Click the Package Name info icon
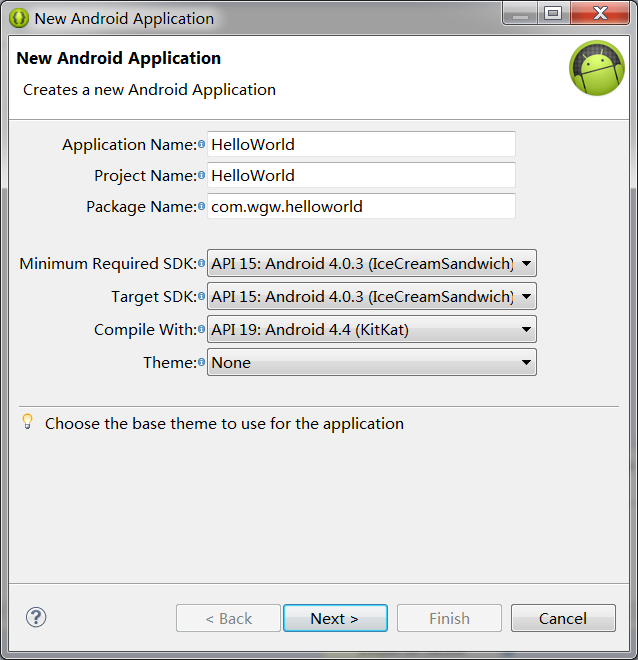 tap(202, 206)
